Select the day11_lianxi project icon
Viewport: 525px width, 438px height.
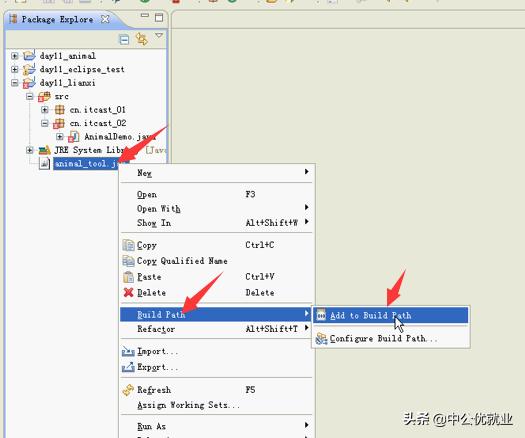pos(29,83)
